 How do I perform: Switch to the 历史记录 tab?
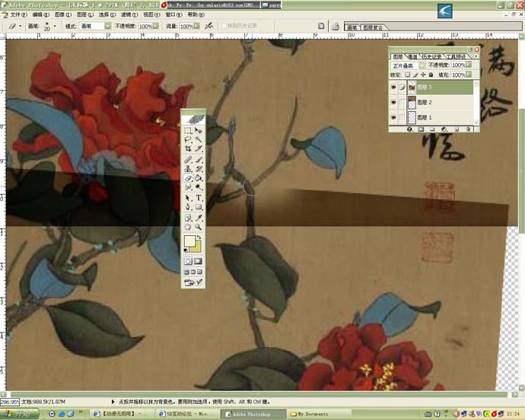pyautogui.click(x=431, y=56)
